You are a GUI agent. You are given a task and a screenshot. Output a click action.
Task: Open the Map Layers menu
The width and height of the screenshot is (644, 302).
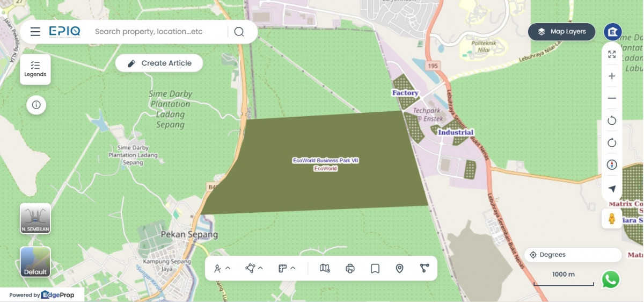tap(562, 32)
